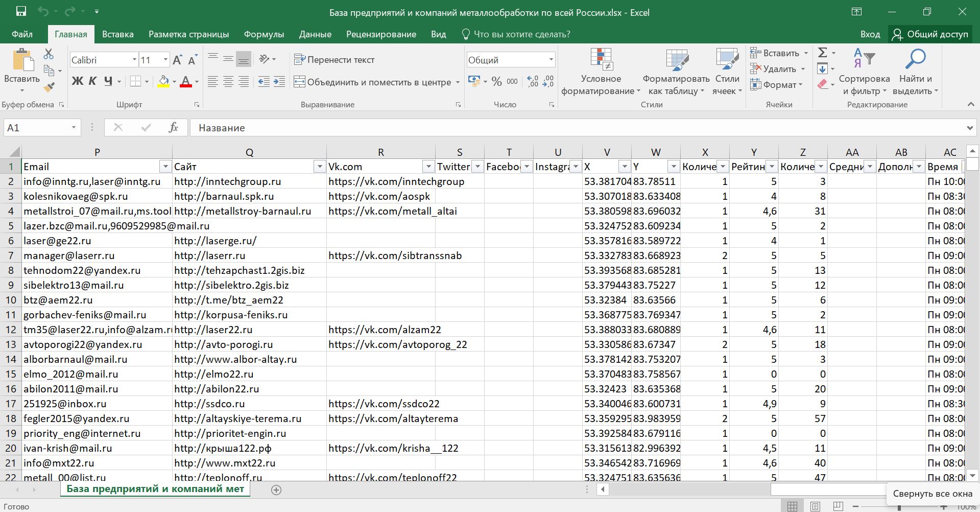
Task: Apply center horizontal text alignment
Action: [228, 82]
